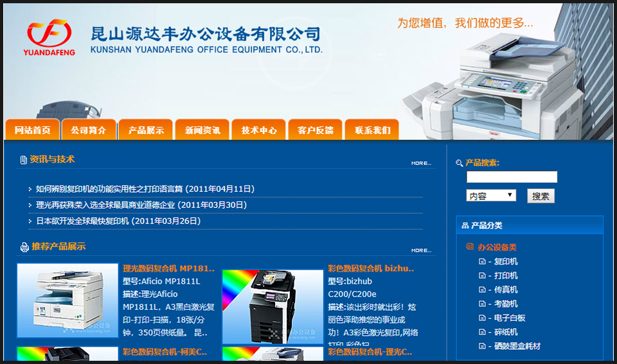The height and width of the screenshot is (364, 617).
Task: Click the category icon beside 产品分类 header
Action: [x=465, y=226]
